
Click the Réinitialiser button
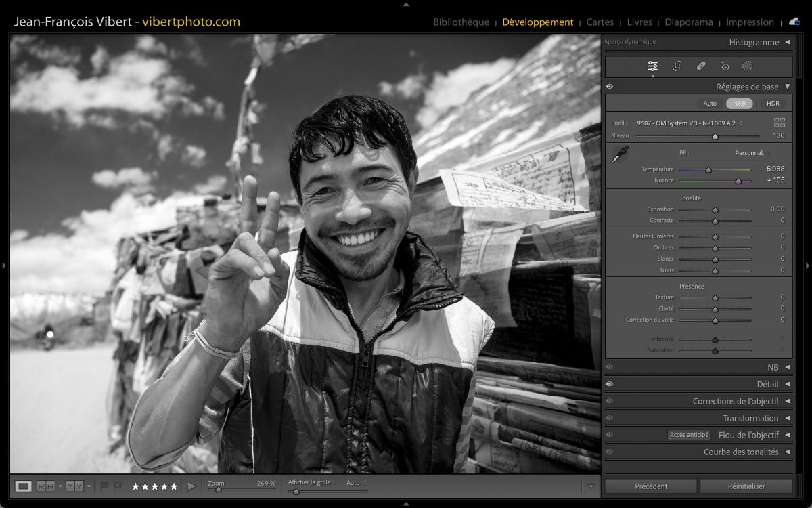point(746,486)
